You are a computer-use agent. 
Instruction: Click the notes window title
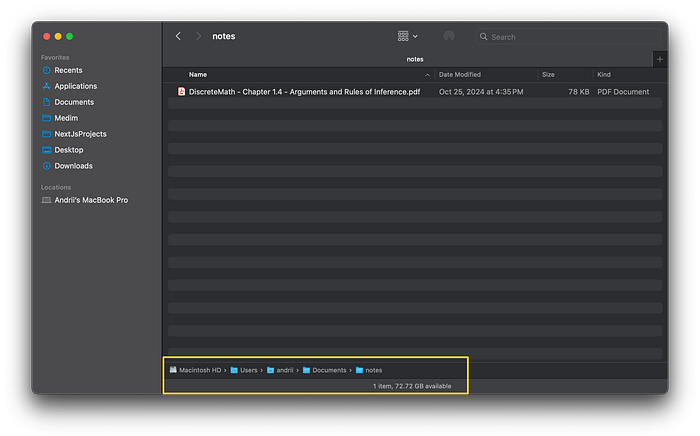pyautogui.click(x=224, y=36)
